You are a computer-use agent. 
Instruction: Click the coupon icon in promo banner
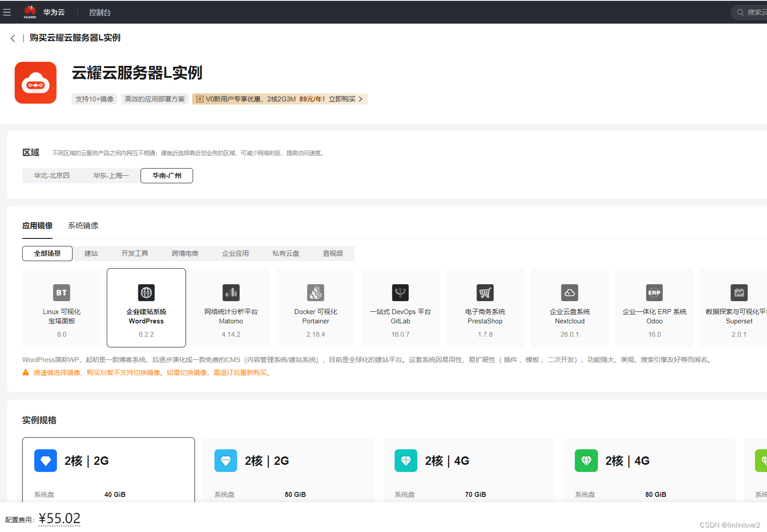click(200, 99)
